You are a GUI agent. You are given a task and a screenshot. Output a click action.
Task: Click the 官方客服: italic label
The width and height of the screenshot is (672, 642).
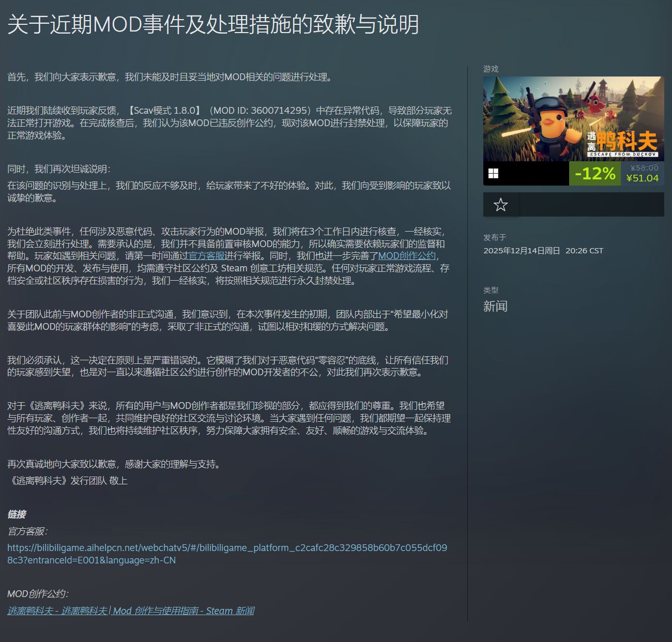click(27, 531)
